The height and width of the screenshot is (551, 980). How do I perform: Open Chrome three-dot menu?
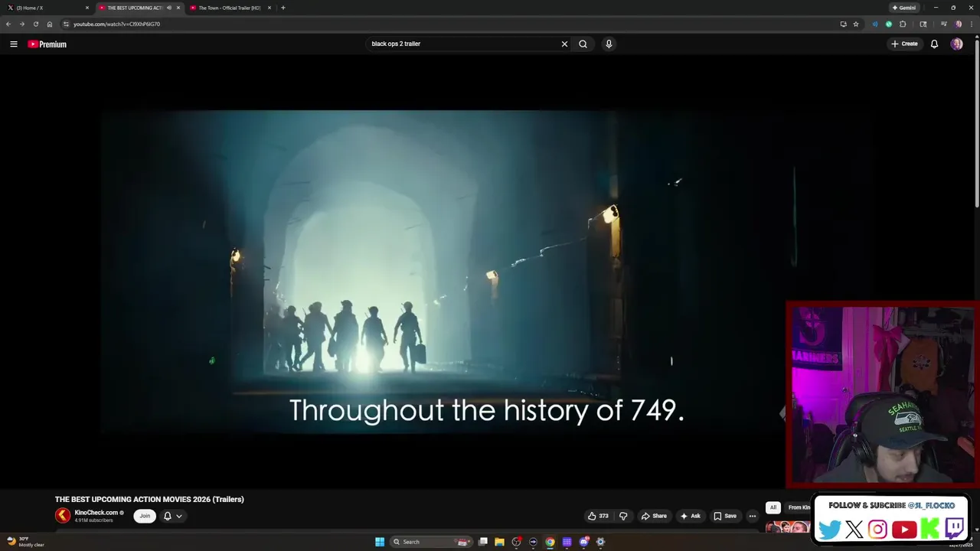(x=972, y=24)
